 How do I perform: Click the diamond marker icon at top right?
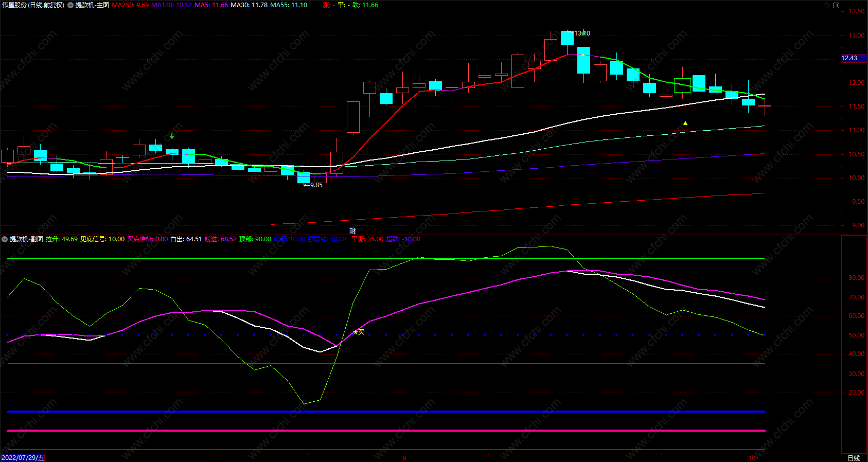coord(827,5)
